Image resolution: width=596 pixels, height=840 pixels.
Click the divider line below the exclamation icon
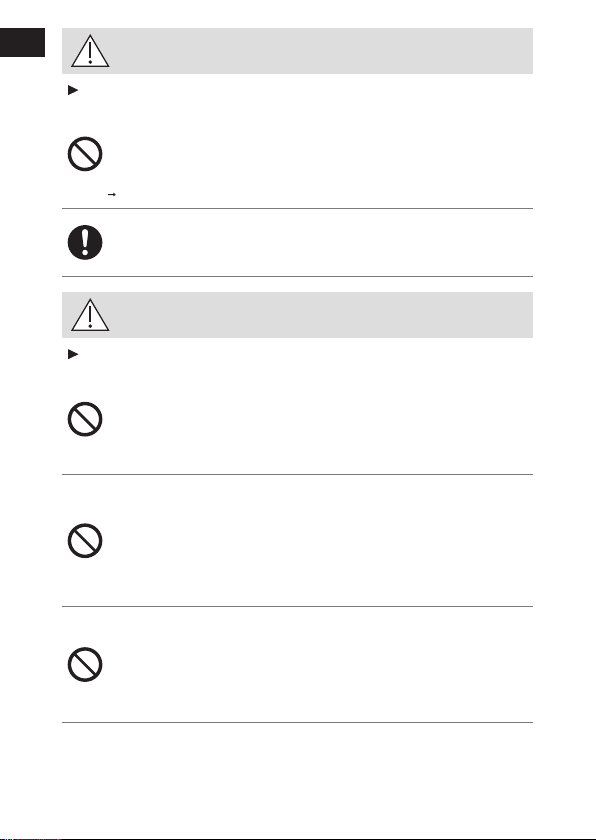(297, 276)
